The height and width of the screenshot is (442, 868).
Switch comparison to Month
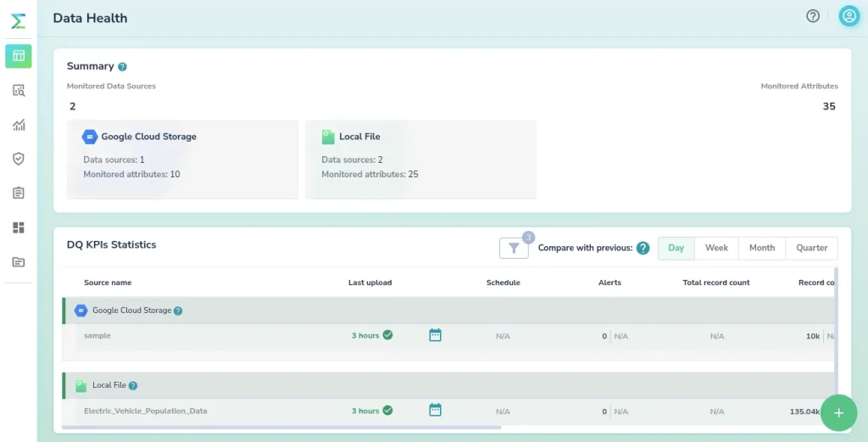point(761,248)
